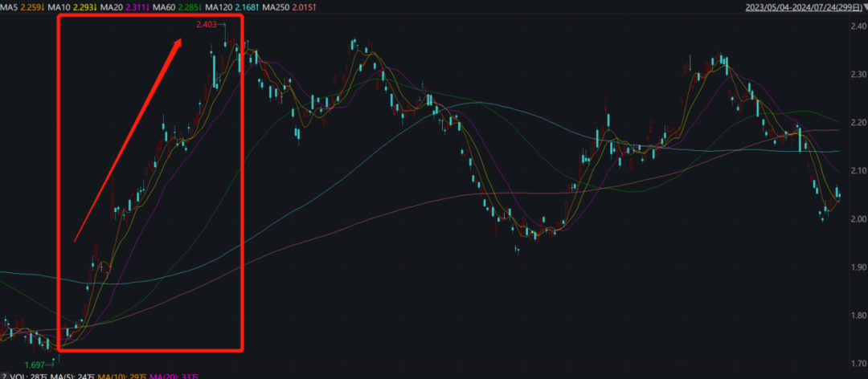Click the 1.80 price axis label
This screenshot has width=868, height=379.
[859, 316]
